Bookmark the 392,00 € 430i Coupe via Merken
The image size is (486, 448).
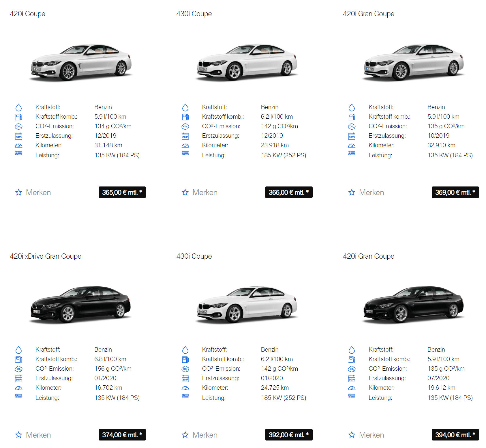(200, 435)
